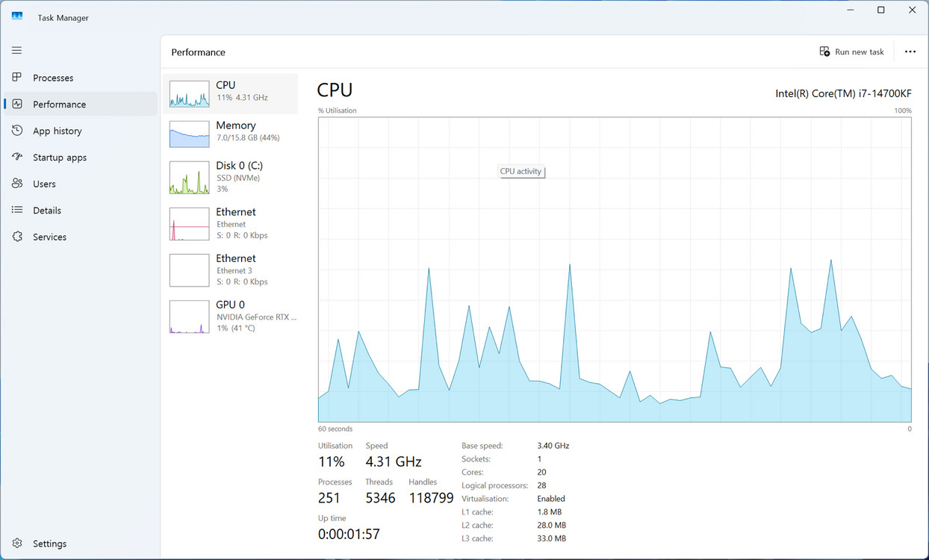929x560 pixels.
Task: Open the Processes page icon
Action: coord(16,78)
